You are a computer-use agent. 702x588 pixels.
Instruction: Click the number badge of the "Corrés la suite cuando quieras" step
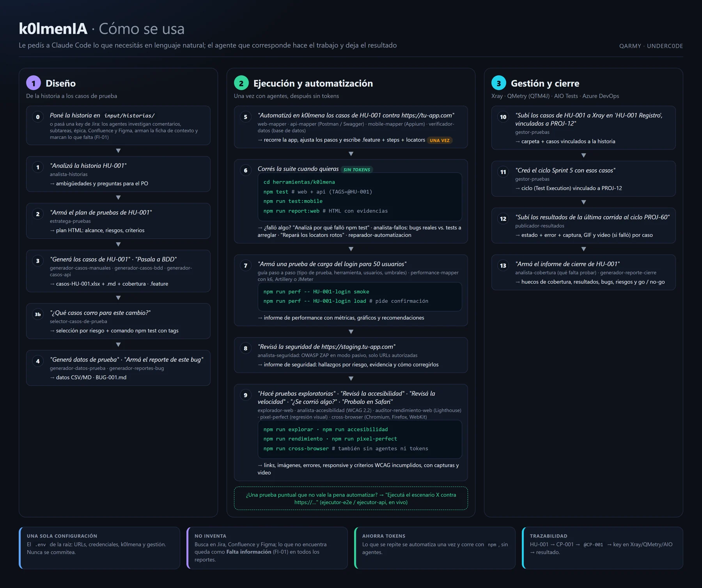point(246,171)
